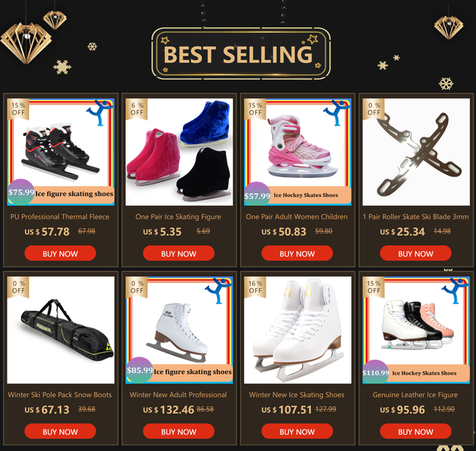Viewport: 476px width, 451px height.
Task: Click BUY NOW for the $132.46 skates
Action: [178, 431]
